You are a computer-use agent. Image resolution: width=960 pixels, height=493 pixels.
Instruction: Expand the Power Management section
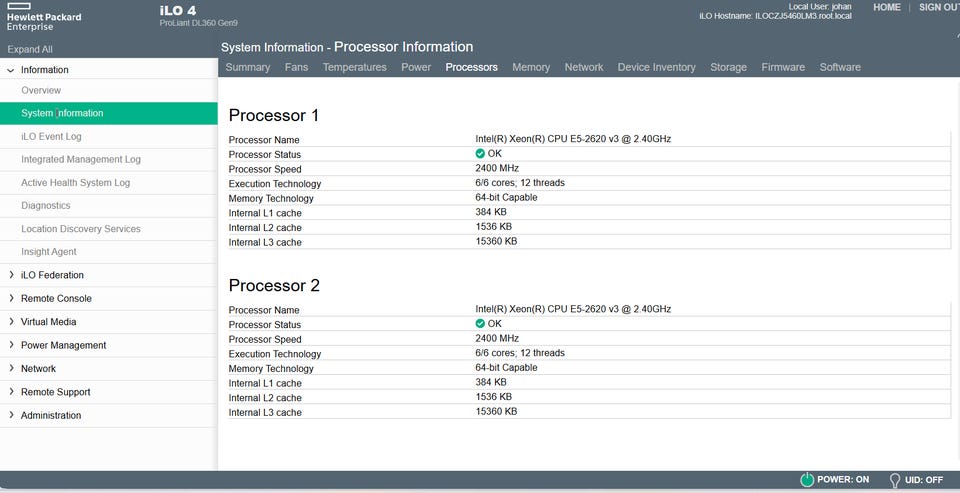(x=11, y=345)
